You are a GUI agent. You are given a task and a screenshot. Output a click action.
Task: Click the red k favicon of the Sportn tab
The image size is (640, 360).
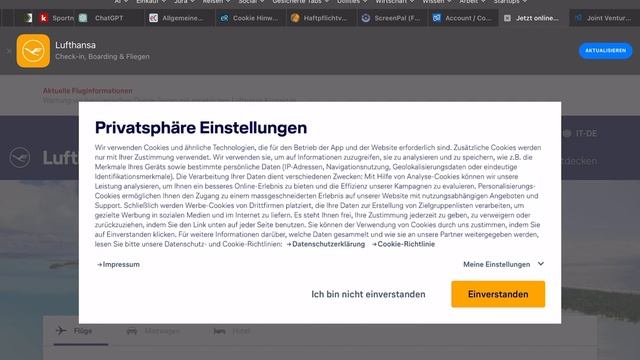click(43, 18)
